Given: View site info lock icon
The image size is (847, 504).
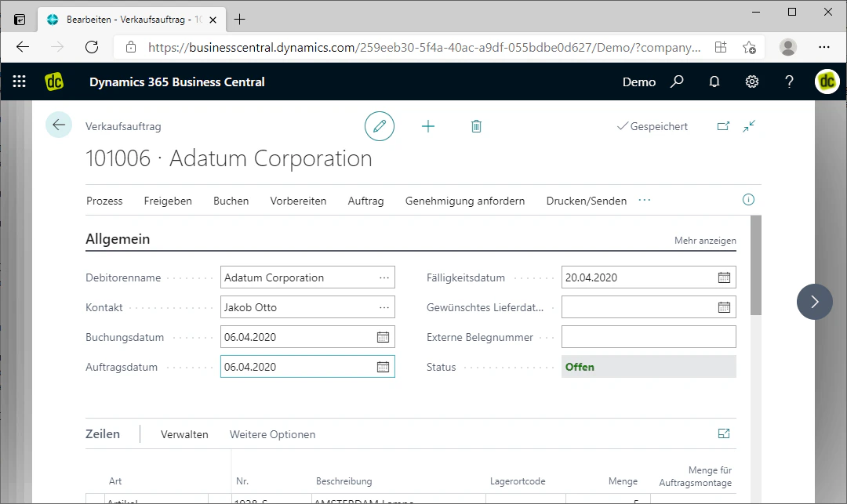Looking at the screenshot, I should (131, 47).
